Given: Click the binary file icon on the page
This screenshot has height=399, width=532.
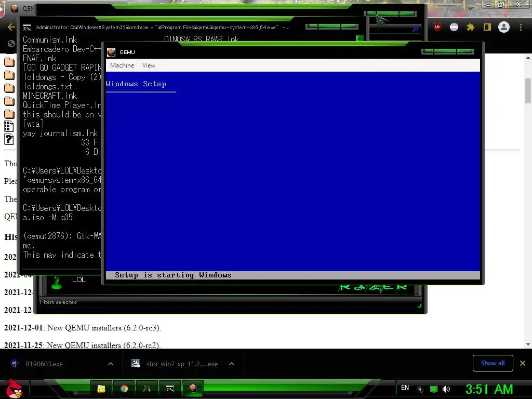Looking at the screenshot, I should pyautogui.click(x=9, y=126).
